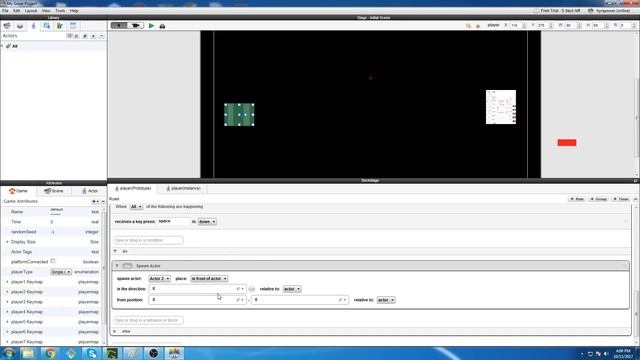640x360 pixels.
Task: Open the playerType enumeration dropdown
Action: 61,272
